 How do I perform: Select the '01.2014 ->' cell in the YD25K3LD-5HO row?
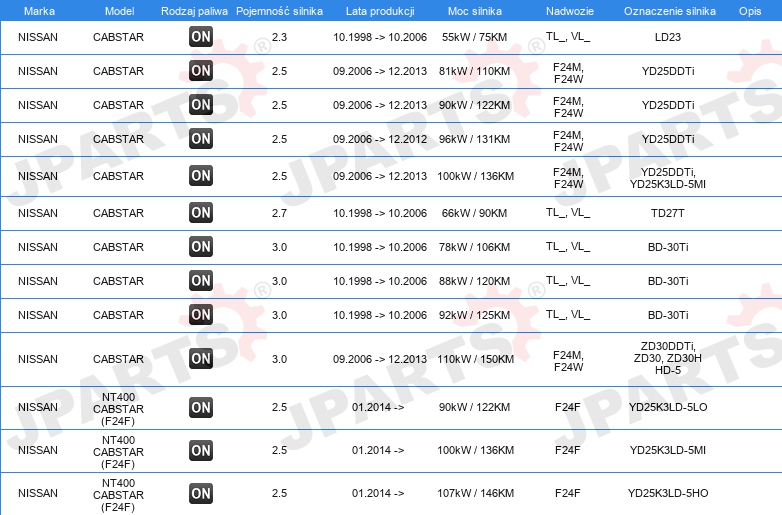coord(378,493)
